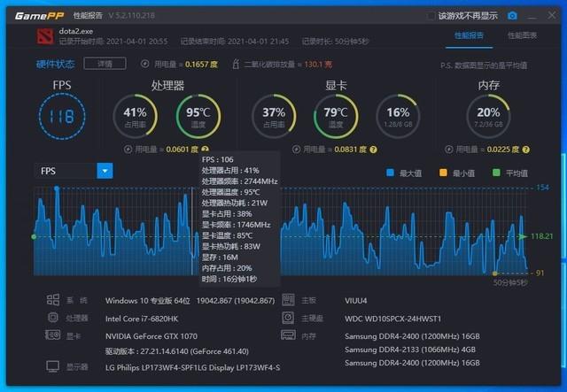The height and width of the screenshot is (392, 567).
Task: Click the Windows 10 专业版 64位 system text
Action: pos(148,301)
